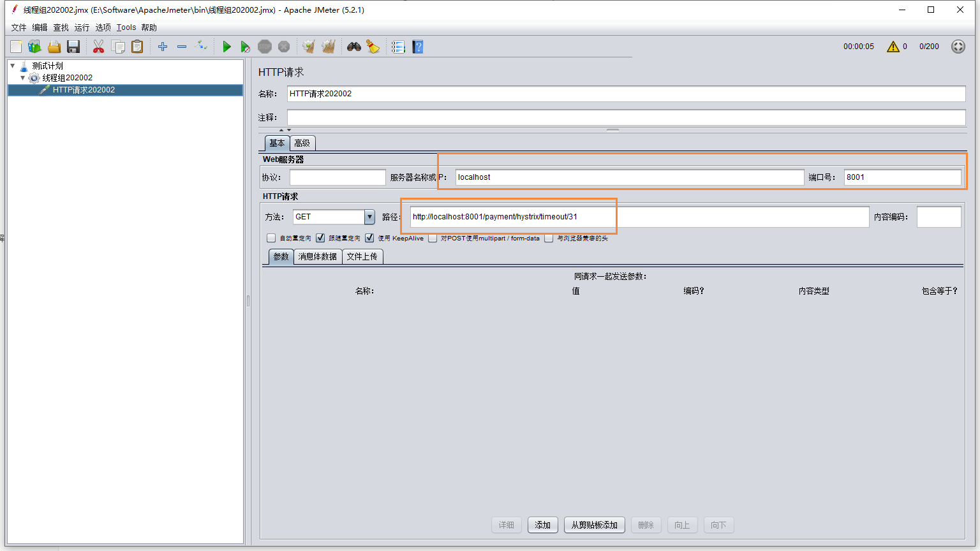980x551 pixels.
Task: Click the Toggle enable/disable arrows icon
Action: coord(201,45)
